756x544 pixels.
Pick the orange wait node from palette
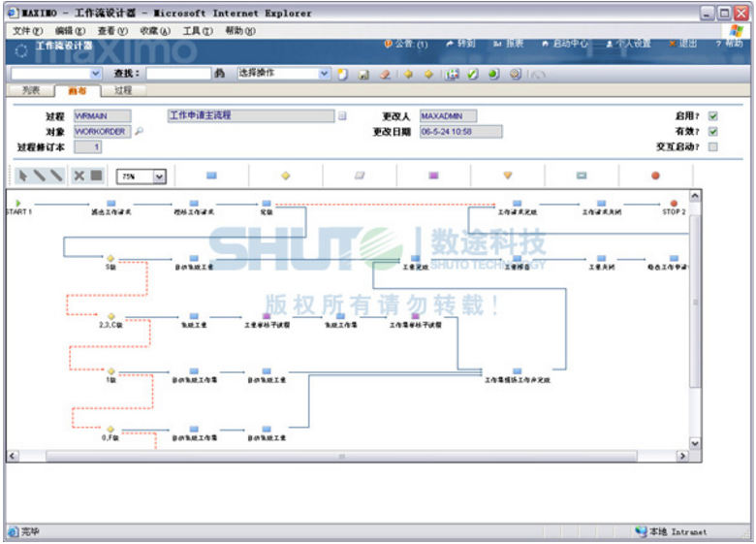[507, 176]
